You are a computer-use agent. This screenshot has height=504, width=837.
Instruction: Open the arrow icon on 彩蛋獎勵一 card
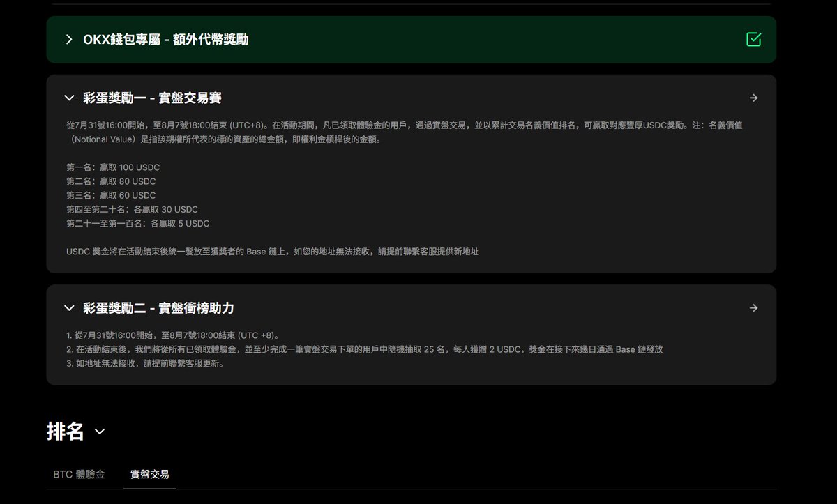(753, 98)
